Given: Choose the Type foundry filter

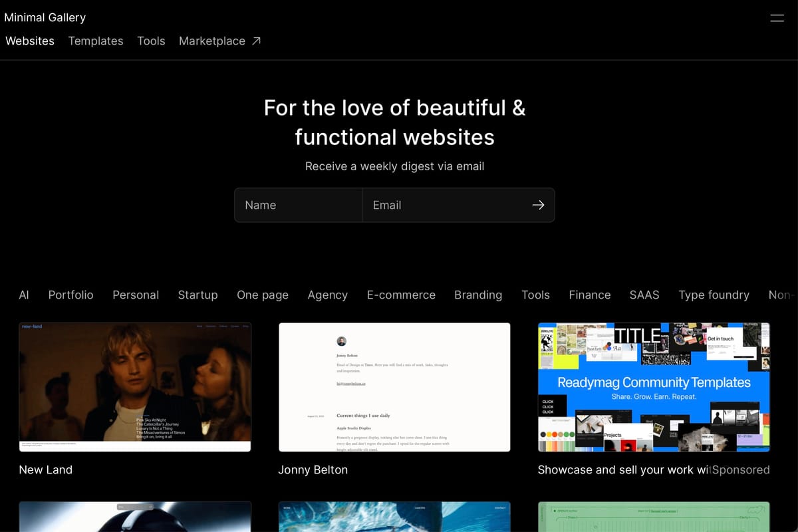Looking at the screenshot, I should pyautogui.click(x=714, y=295).
